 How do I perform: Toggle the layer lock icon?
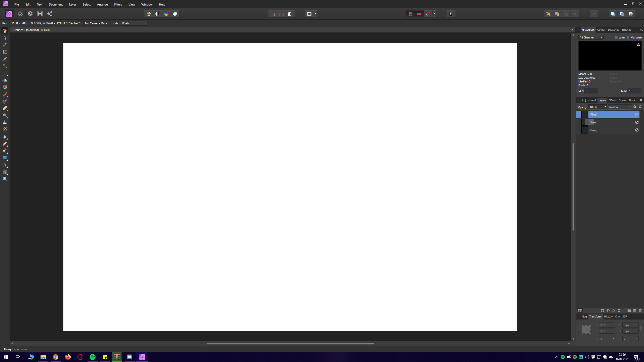(640, 107)
